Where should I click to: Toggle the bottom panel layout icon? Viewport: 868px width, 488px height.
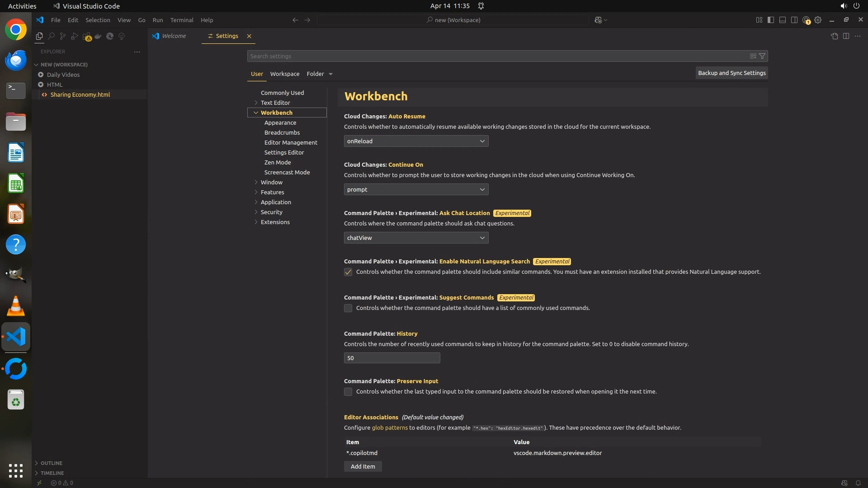(783, 20)
